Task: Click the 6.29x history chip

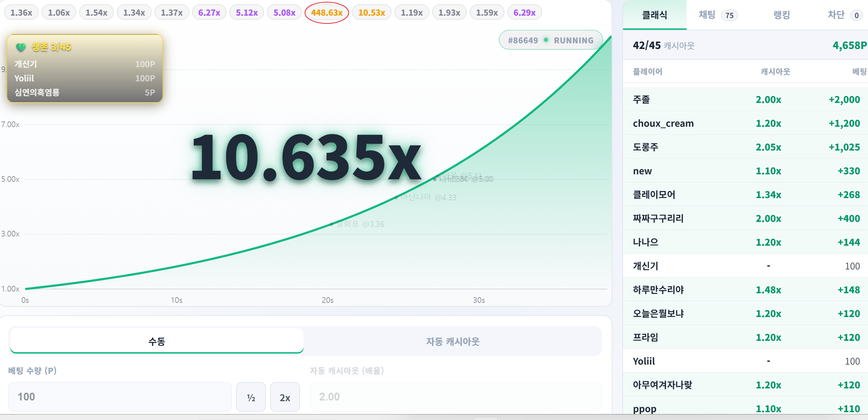Action: tap(524, 13)
